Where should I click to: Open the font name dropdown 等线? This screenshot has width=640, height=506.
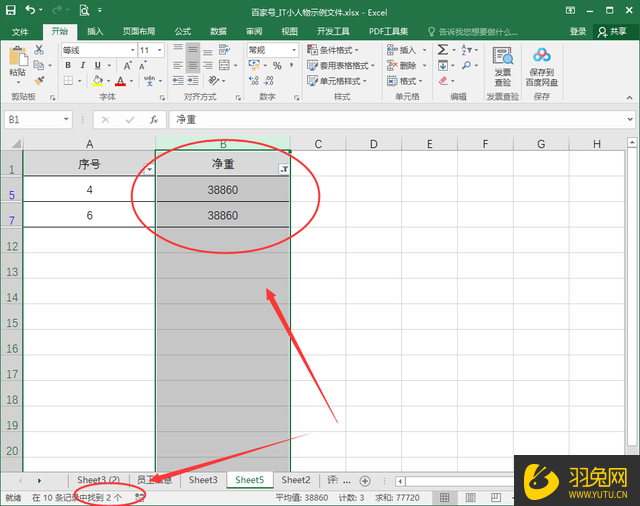pos(133,50)
